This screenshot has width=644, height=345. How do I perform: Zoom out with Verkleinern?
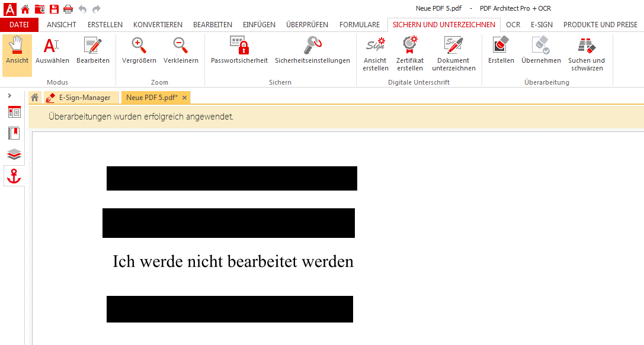tap(181, 51)
